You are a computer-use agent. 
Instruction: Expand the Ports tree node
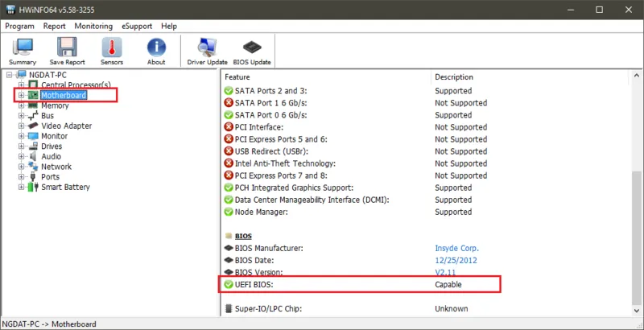pyautogui.click(x=21, y=177)
